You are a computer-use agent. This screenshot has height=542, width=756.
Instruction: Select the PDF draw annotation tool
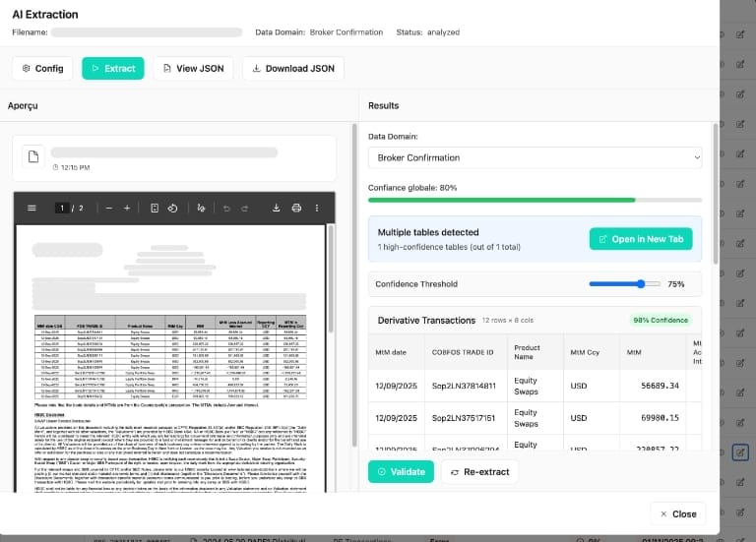(201, 209)
